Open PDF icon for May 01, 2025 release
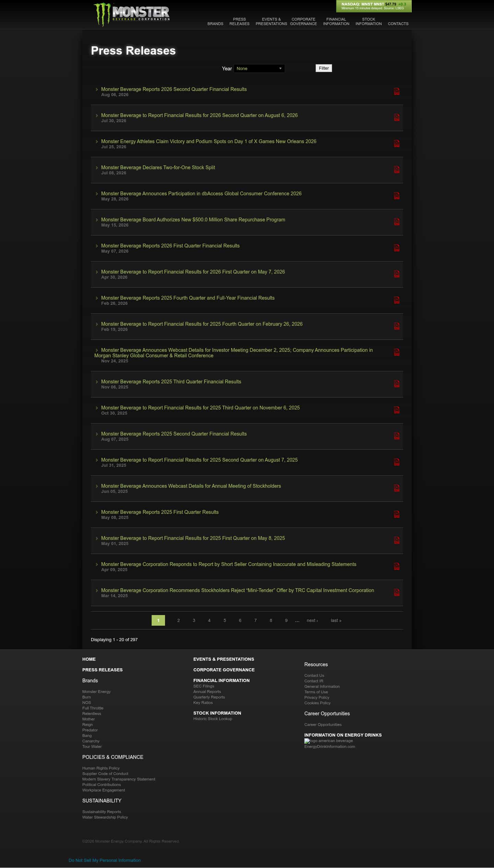This screenshot has height=868, width=494. [x=397, y=540]
